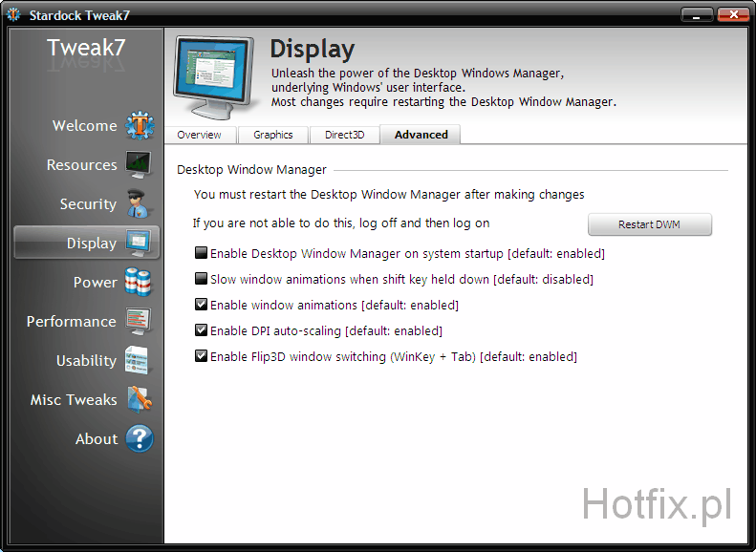Viewport: 756px width, 552px height.
Task: Click the About question mark icon
Action: pos(140,438)
